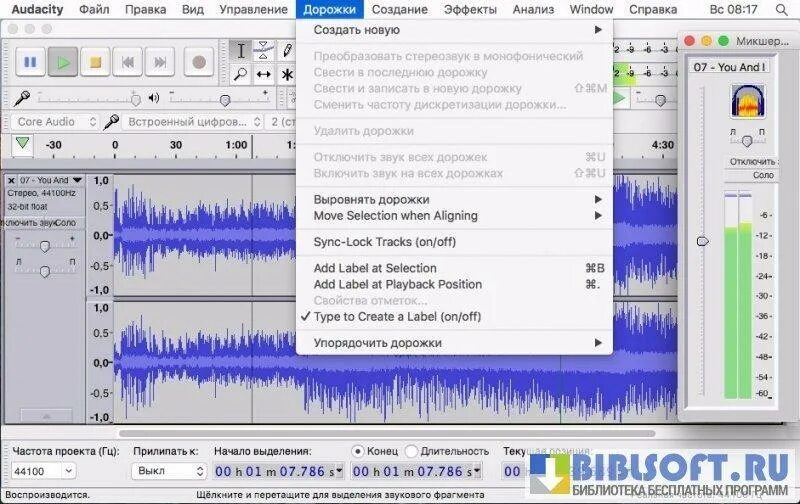Click the play-at-speed green button
This screenshot has width=800, height=504.
(619, 98)
